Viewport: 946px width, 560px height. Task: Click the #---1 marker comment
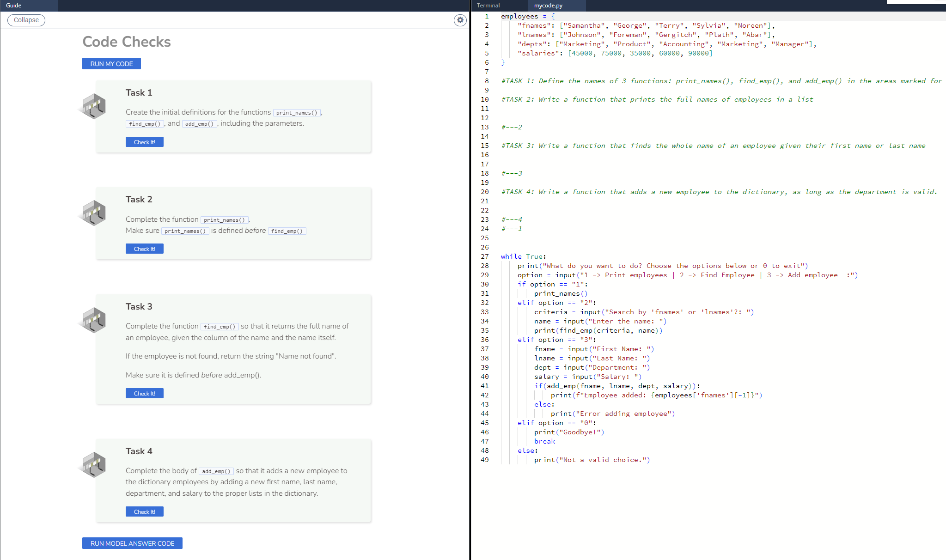(x=512, y=229)
